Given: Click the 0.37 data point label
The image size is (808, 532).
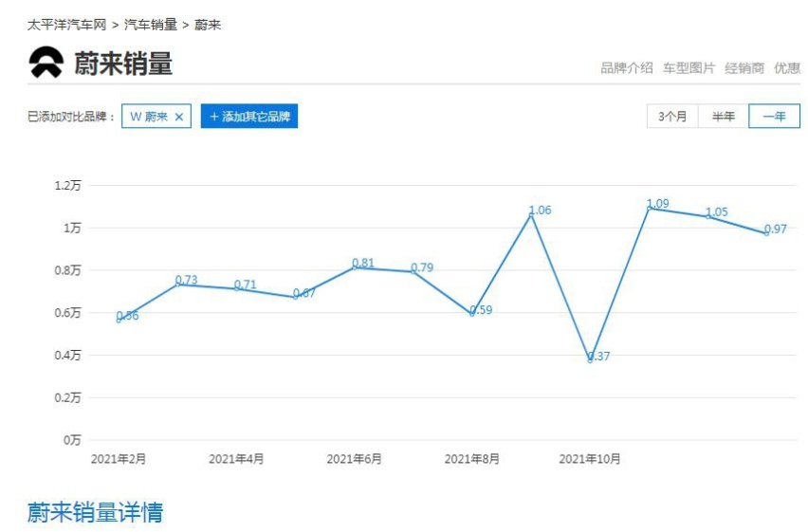Looking at the screenshot, I should (x=598, y=356).
